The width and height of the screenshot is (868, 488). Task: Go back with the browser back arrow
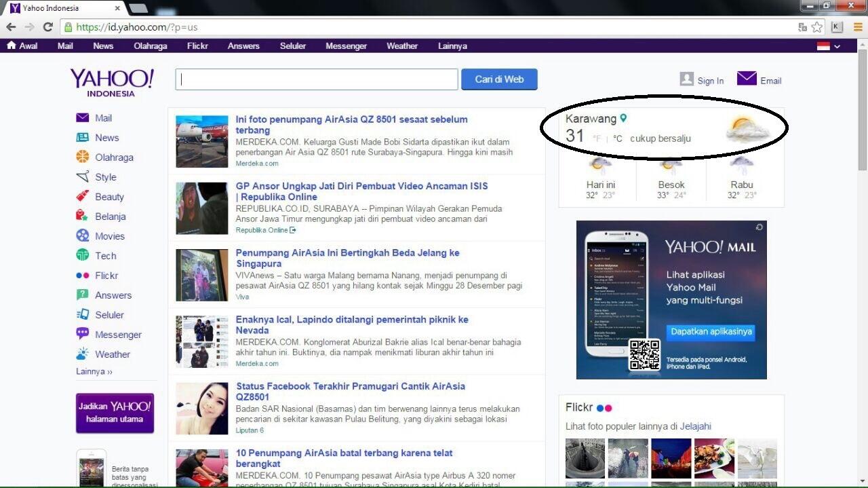[11, 27]
